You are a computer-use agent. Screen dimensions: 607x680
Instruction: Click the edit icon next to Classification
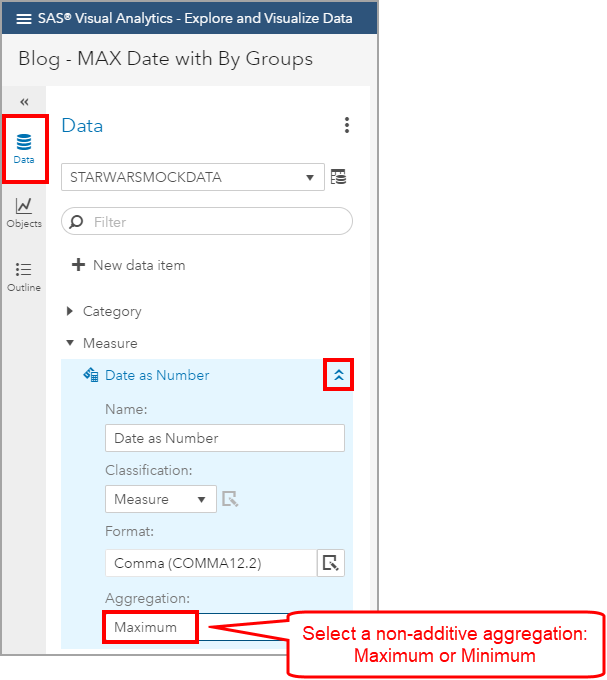pyautogui.click(x=230, y=499)
